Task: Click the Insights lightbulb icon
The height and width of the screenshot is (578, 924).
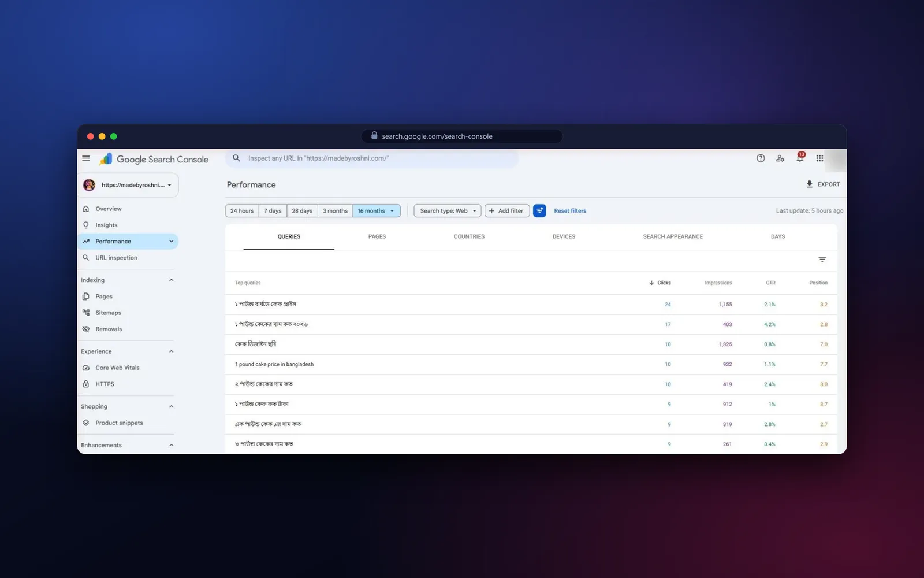Action: [x=86, y=225]
